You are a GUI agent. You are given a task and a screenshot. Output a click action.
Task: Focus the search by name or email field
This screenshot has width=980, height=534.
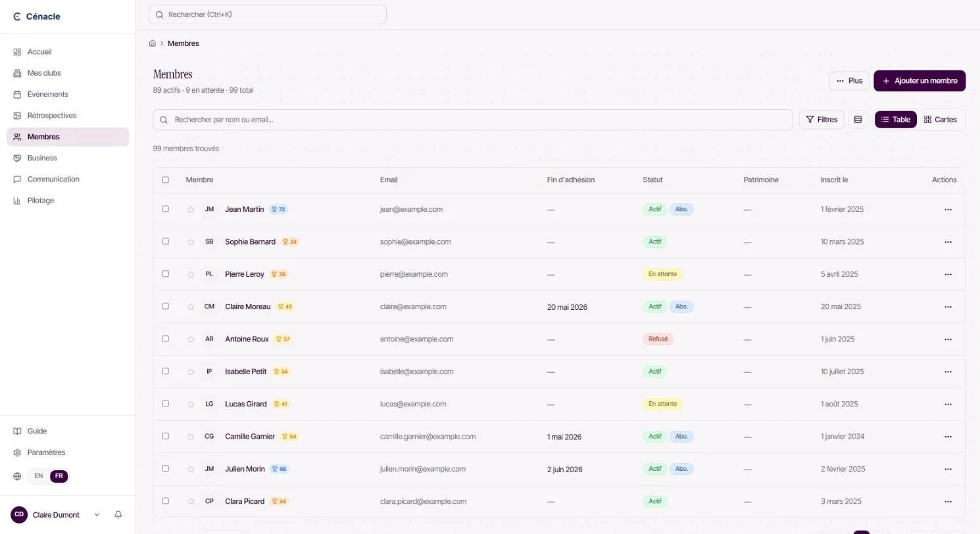pos(472,120)
